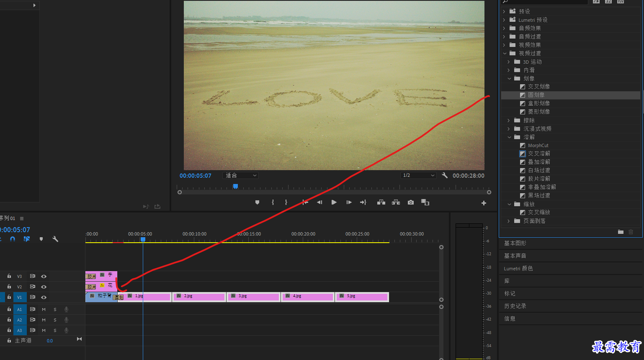The image size is (644, 360).
Task: Open the comparison view button
Action: (x=425, y=202)
